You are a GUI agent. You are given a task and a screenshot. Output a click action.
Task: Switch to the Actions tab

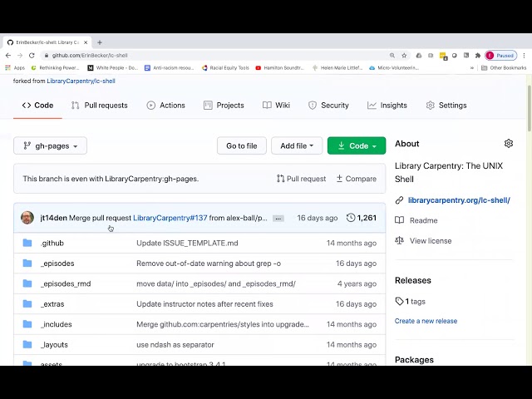(166, 106)
